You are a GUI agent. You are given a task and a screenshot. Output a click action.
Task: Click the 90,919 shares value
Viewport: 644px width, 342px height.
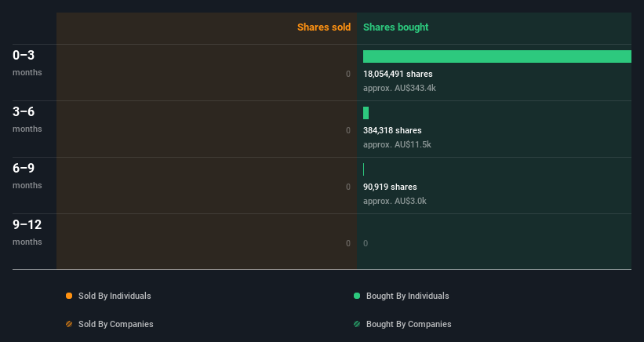390,187
